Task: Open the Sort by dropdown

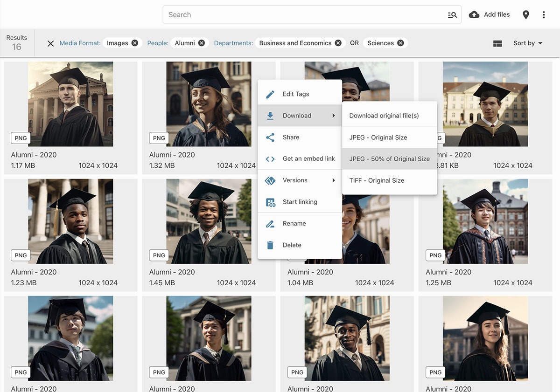Action: [528, 43]
